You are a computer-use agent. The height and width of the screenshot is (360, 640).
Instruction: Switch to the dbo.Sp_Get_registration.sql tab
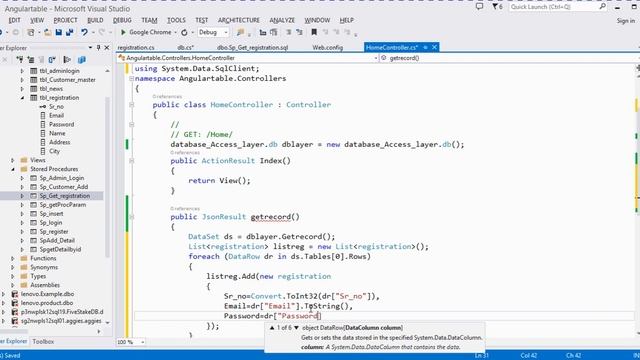pyautogui.click(x=253, y=48)
